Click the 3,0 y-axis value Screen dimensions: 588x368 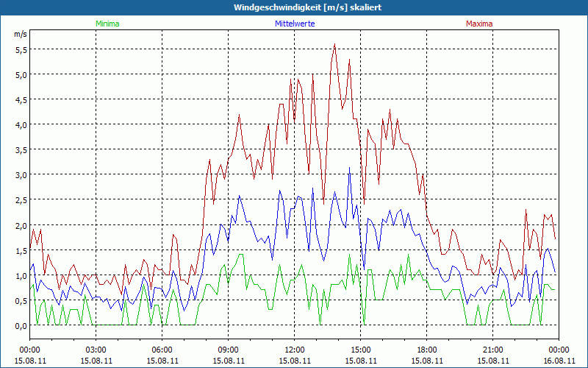[x=21, y=175]
